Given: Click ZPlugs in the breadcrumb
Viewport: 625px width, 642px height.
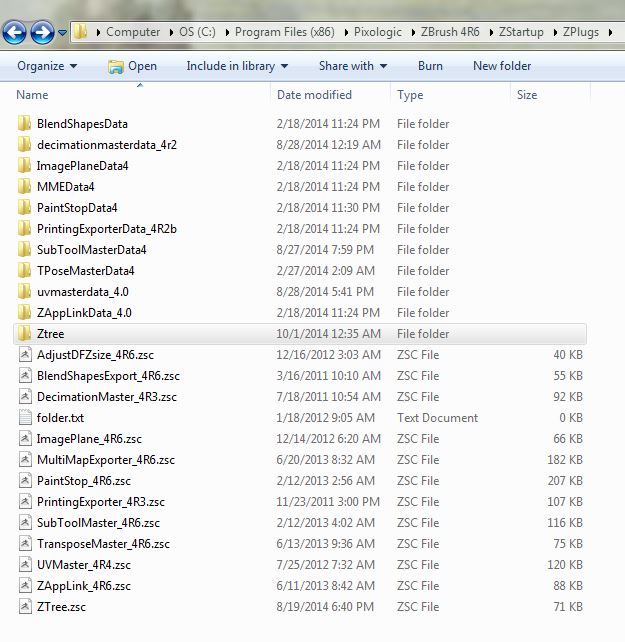Looking at the screenshot, I should coord(581,32).
